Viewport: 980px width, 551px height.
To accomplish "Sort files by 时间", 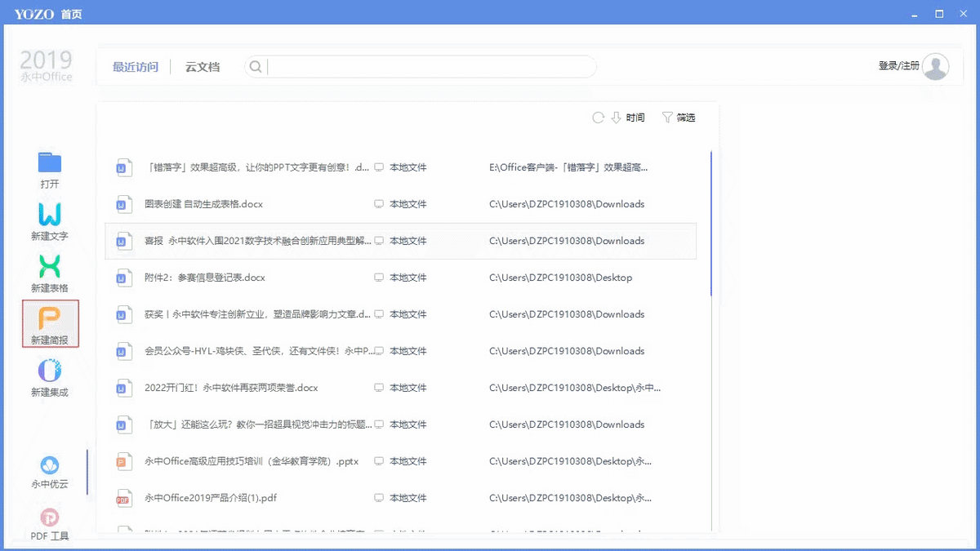I will click(x=635, y=118).
